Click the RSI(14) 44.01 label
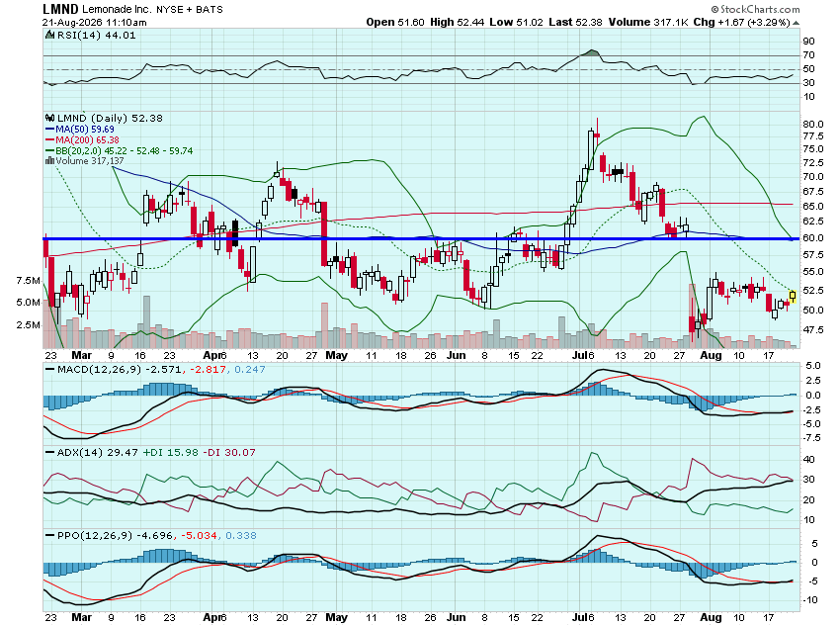The image size is (840, 626). (x=97, y=36)
